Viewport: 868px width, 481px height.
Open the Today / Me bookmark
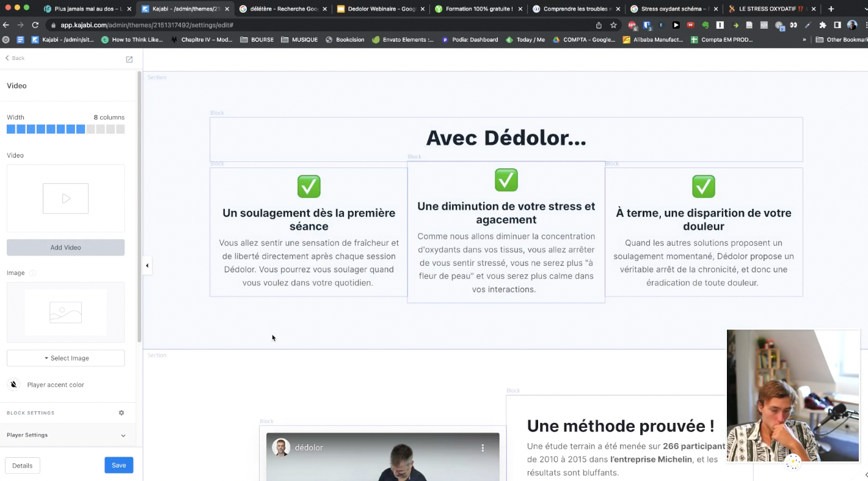point(525,40)
